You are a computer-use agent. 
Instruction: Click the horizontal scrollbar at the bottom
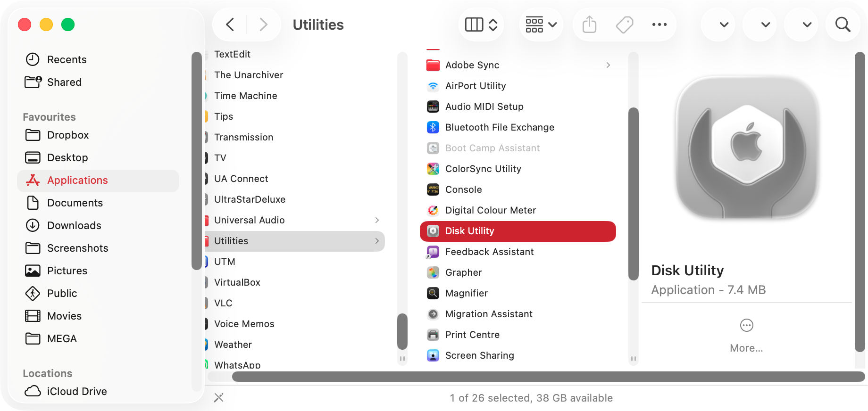[x=548, y=377]
